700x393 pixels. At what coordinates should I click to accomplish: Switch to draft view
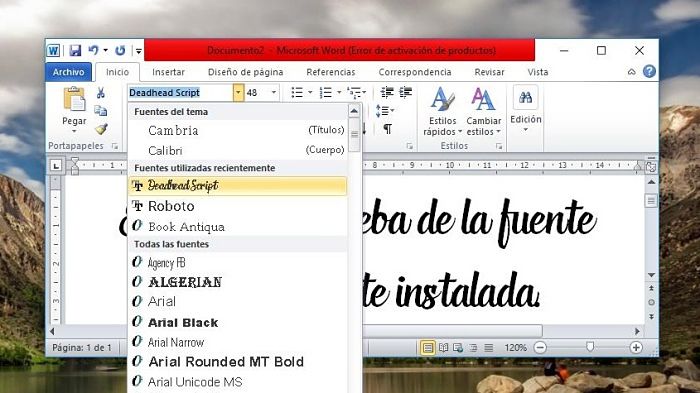(488, 347)
